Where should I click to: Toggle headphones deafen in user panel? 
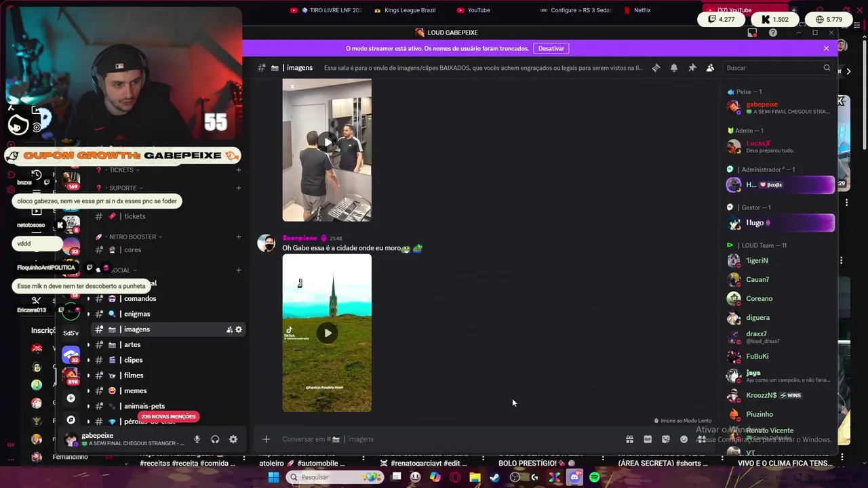[x=215, y=439]
